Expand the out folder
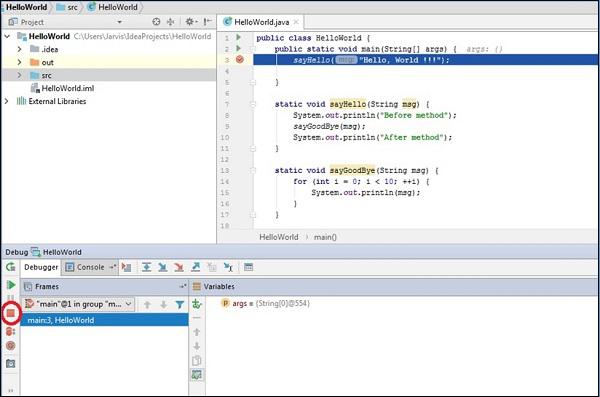This screenshot has height=397, width=600. point(20,62)
